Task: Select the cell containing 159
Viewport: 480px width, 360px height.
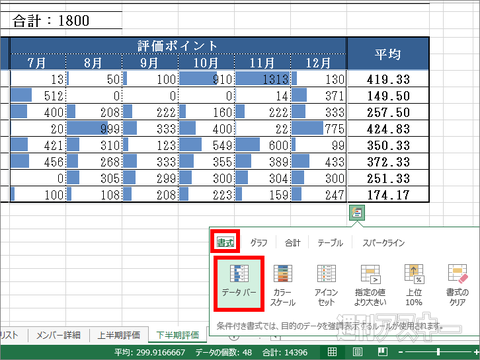Action: [x=263, y=194]
